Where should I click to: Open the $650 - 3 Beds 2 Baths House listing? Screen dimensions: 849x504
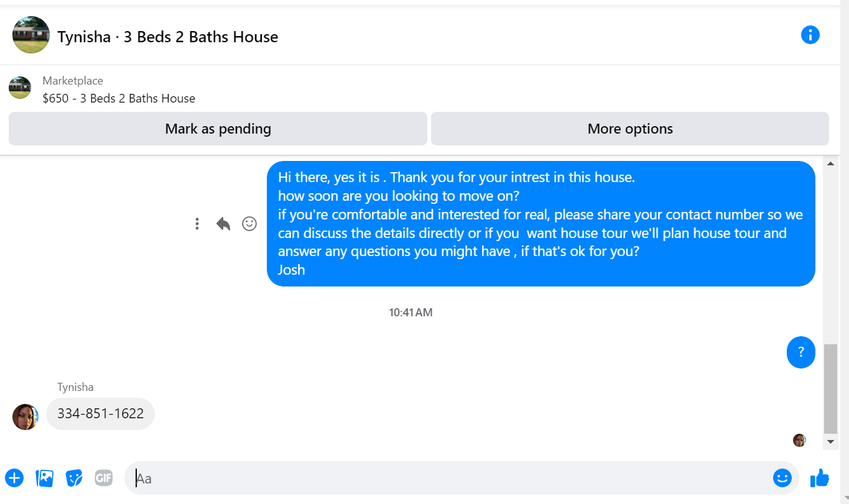[119, 98]
